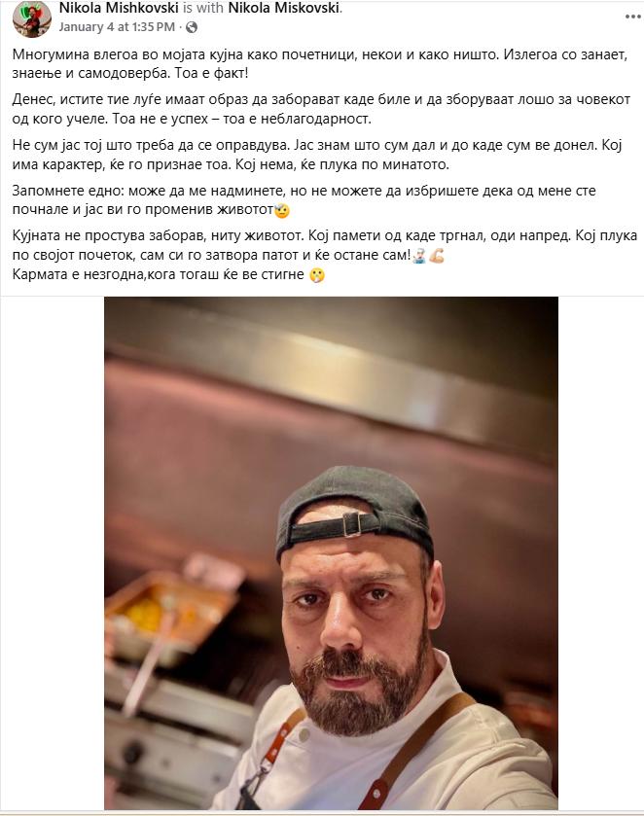644x816 pixels.
Task: Open Nikola Mishkovski author profile link
Action: [119, 8]
